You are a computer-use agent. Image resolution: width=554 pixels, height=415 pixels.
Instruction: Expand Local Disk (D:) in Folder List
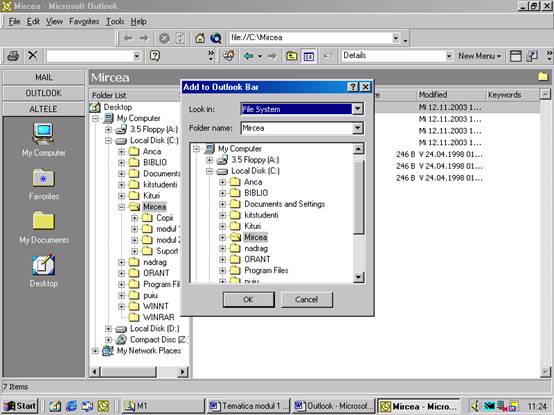(108, 329)
